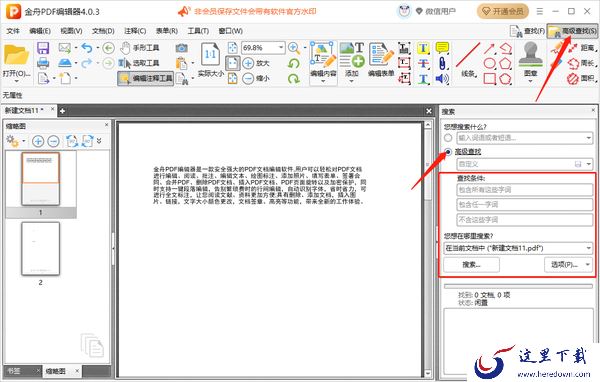Click the Snapshot camera icon
Image resolution: width=600 pixels, height=382 pixels.
click(182, 48)
